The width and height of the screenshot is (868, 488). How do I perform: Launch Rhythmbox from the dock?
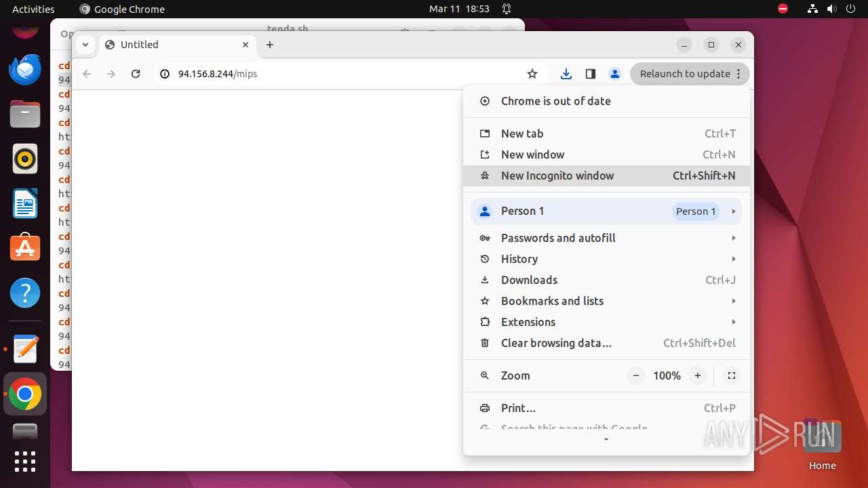click(25, 159)
